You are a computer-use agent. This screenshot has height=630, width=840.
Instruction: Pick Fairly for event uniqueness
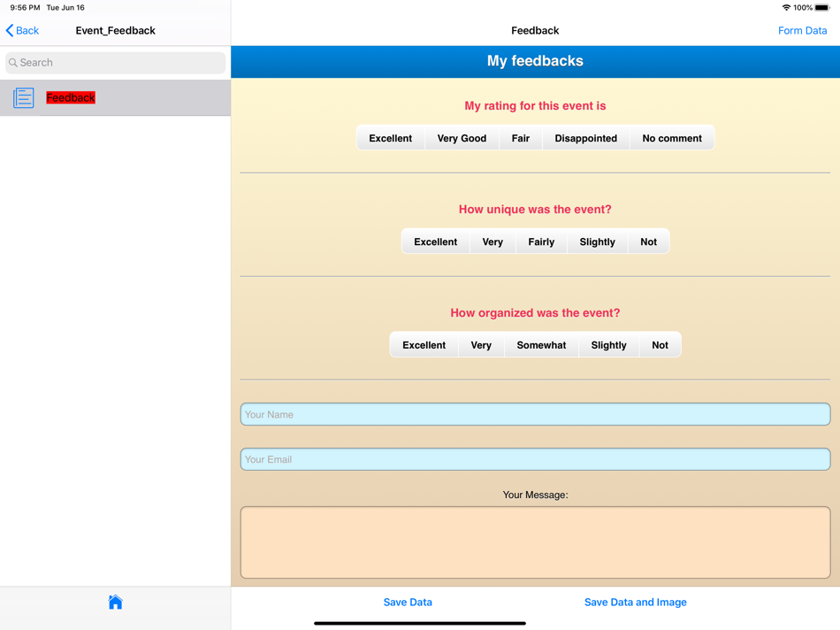[x=542, y=242]
